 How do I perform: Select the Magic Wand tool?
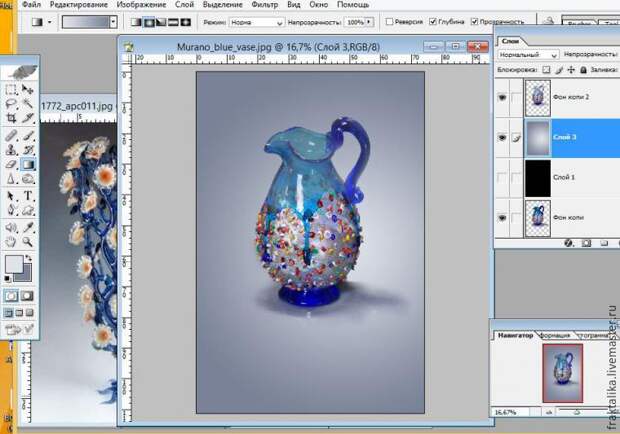point(27,104)
